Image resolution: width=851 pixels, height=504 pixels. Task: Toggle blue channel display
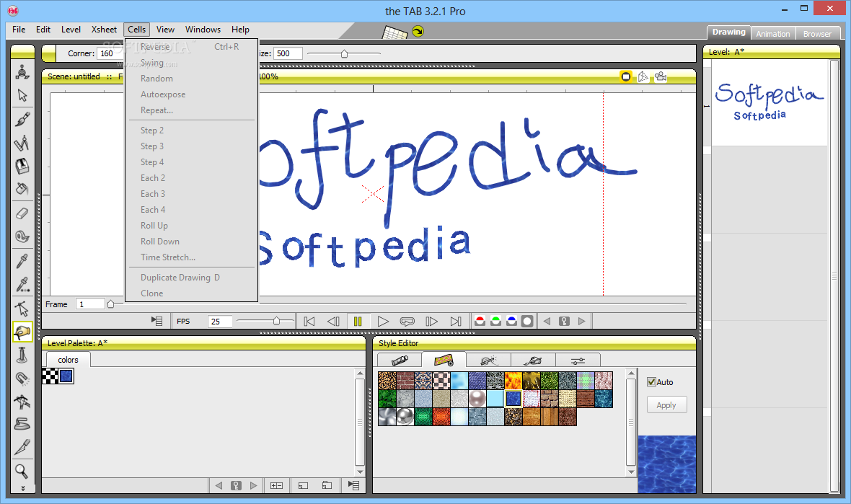(511, 321)
